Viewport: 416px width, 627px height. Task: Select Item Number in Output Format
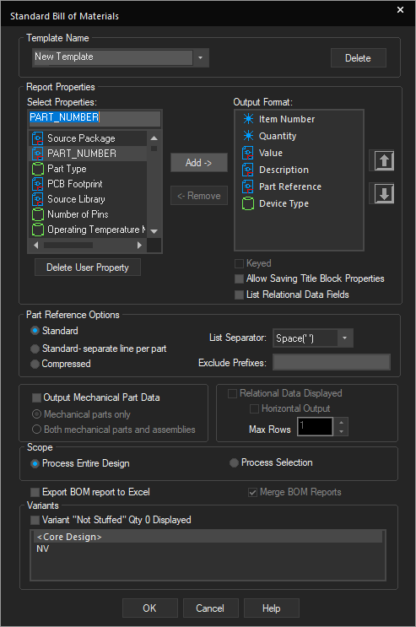(x=299, y=119)
